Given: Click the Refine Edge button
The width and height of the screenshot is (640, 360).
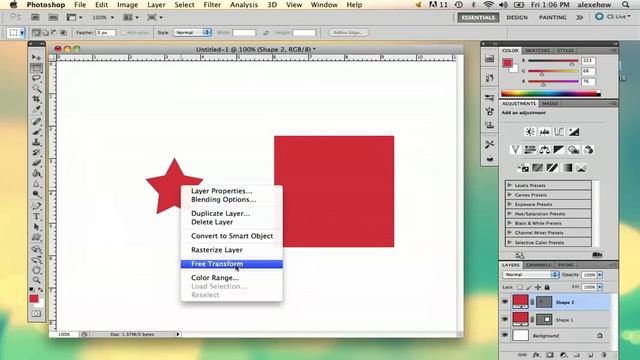Looking at the screenshot, I should coord(348,33).
